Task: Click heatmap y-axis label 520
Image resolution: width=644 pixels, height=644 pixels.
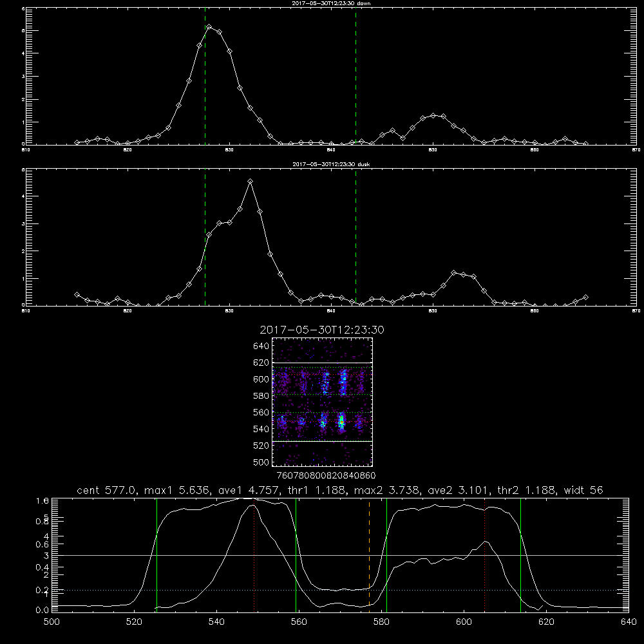Action: coord(261,445)
